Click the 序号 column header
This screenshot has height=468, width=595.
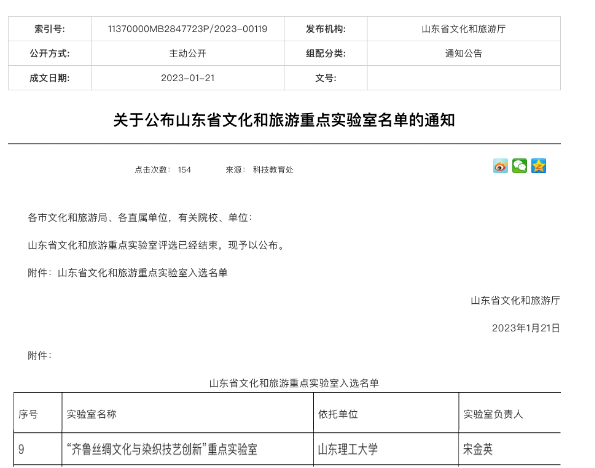click(38, 414)
